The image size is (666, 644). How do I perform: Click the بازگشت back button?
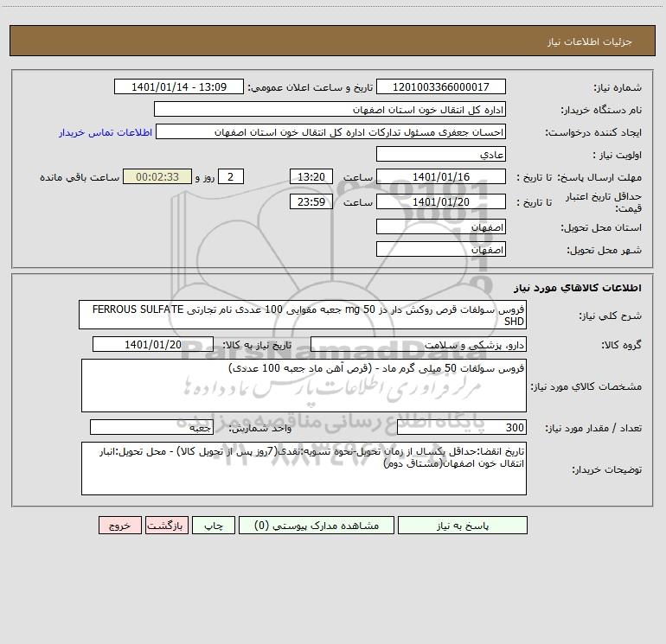pyautogui.click(x=166, y=525)
